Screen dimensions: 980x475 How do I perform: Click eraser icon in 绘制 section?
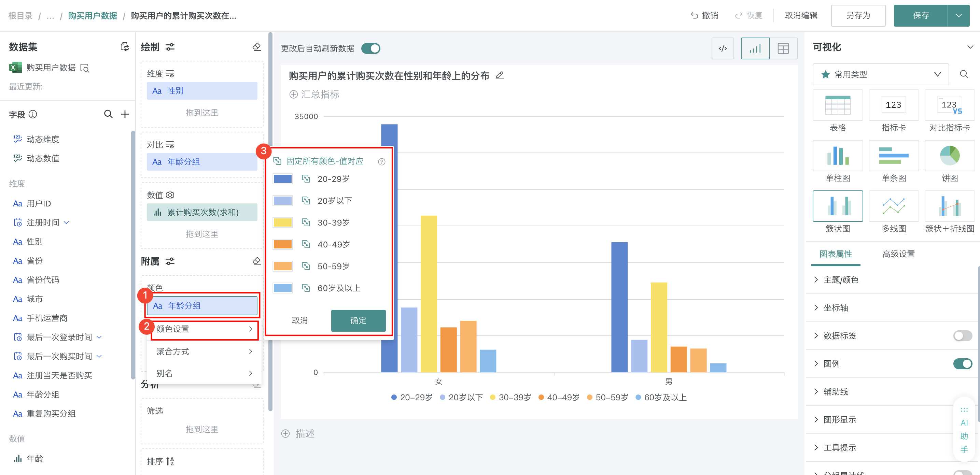coord(256,47)
